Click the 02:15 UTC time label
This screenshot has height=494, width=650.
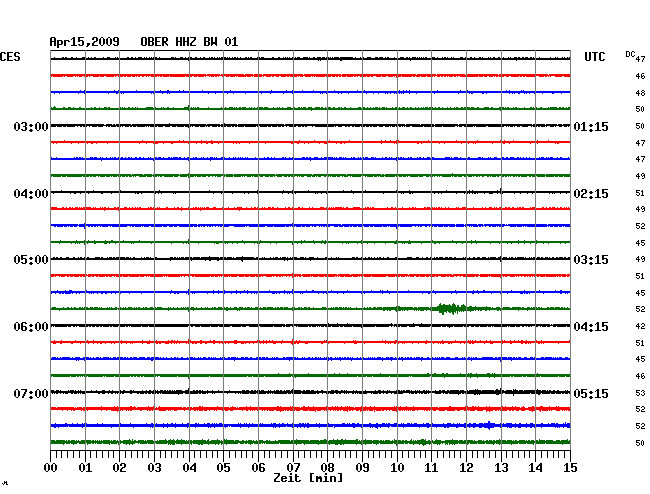point(591,194)
